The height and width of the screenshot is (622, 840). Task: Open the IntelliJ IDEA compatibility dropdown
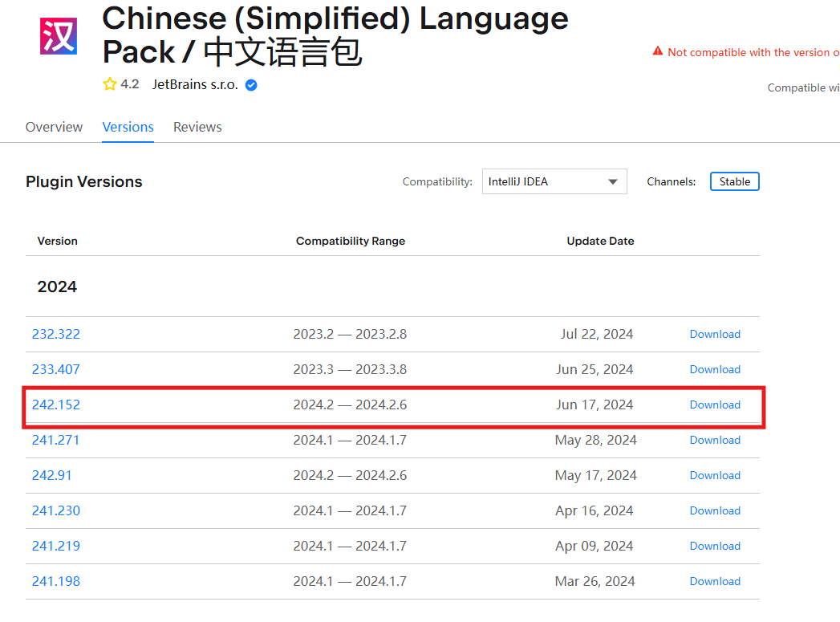point(554,181)
